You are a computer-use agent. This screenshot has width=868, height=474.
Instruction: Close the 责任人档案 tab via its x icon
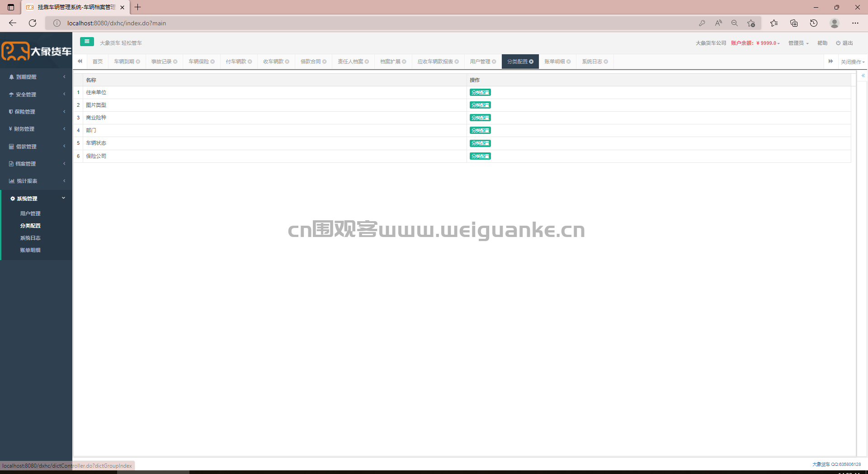tap(367, 62)
